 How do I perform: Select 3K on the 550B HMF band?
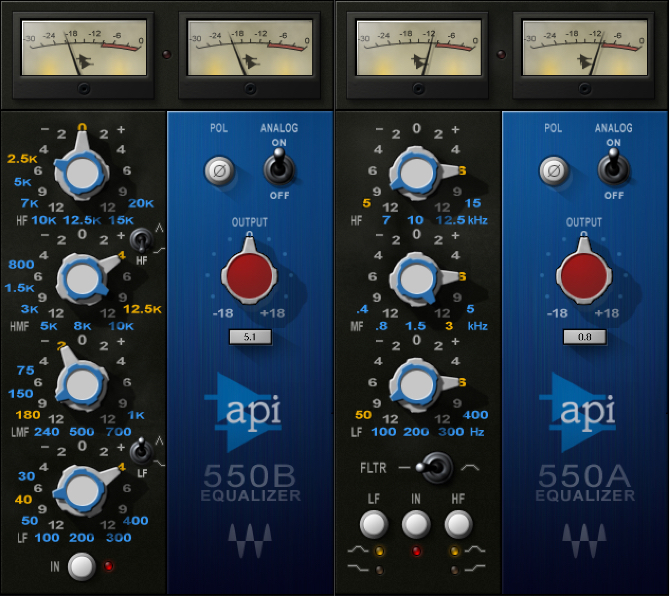coord(29,309)
